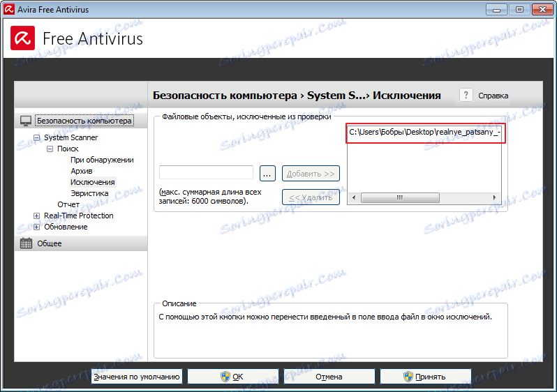Click Значения по умолчанию button

[x=137, y=377]
